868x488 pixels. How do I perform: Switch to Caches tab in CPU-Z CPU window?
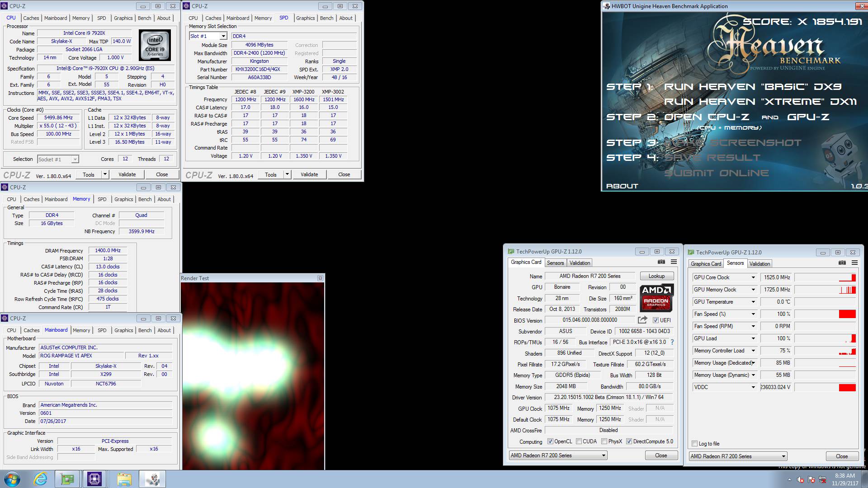[31, 18]
